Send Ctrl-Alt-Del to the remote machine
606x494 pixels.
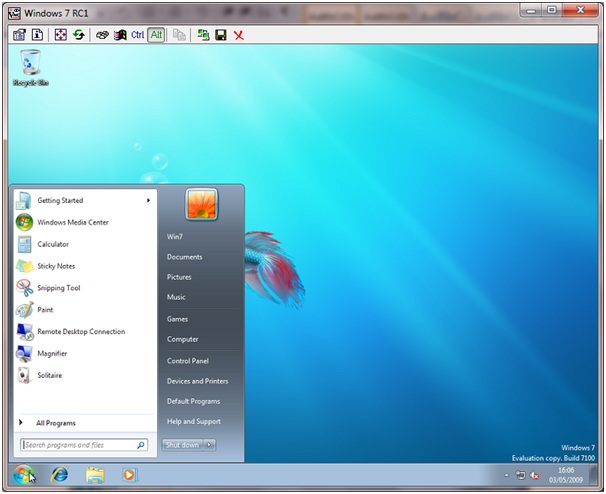102,35
